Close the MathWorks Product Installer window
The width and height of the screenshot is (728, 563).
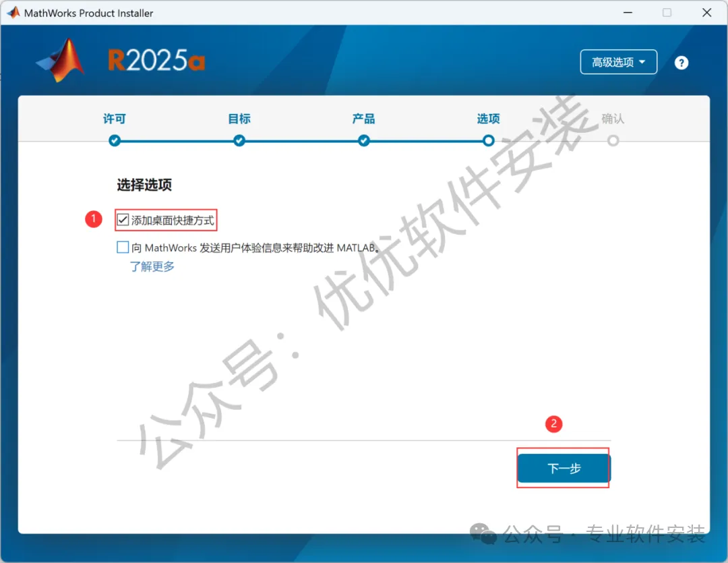tap(706, 13)
